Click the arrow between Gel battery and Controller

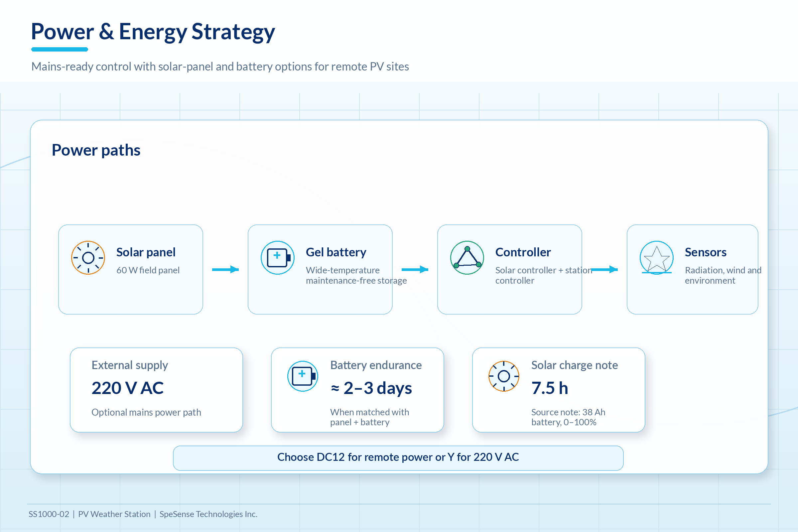(x=415, y=269)
